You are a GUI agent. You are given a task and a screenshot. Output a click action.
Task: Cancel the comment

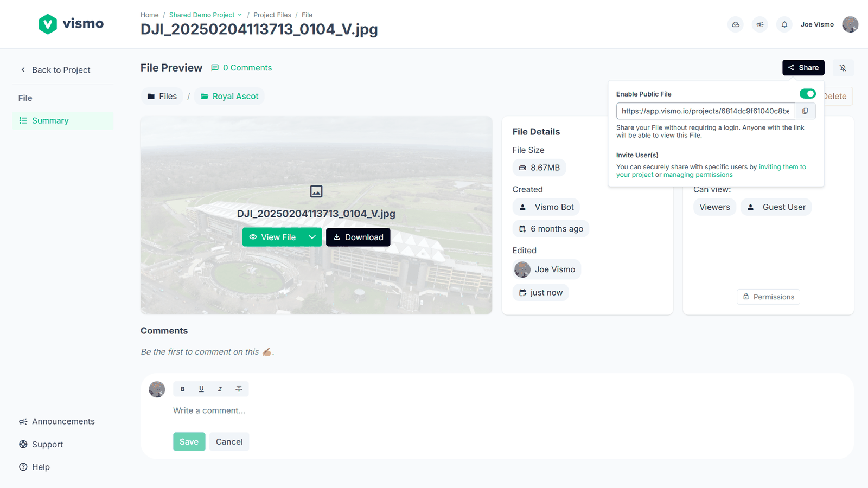(229, 442)
